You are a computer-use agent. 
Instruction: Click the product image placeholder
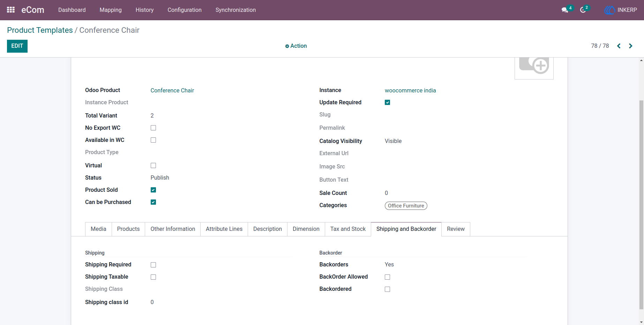[x=534, y=68]
